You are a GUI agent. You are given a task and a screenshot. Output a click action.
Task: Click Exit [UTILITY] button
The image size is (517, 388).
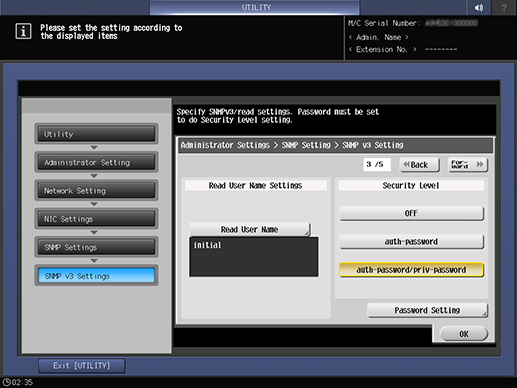pos(82,366)
